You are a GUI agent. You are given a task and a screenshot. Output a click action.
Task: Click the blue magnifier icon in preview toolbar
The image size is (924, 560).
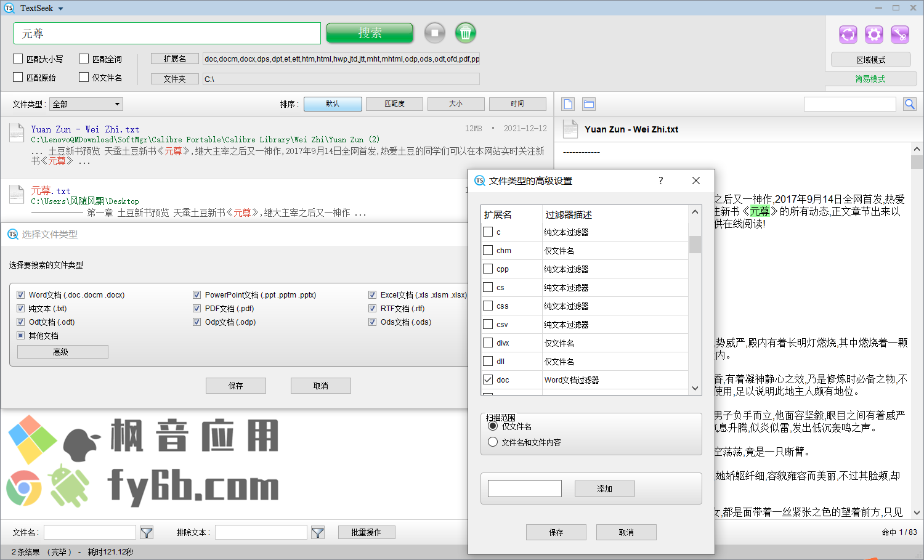pyautogui.click(x=910, y=104)
